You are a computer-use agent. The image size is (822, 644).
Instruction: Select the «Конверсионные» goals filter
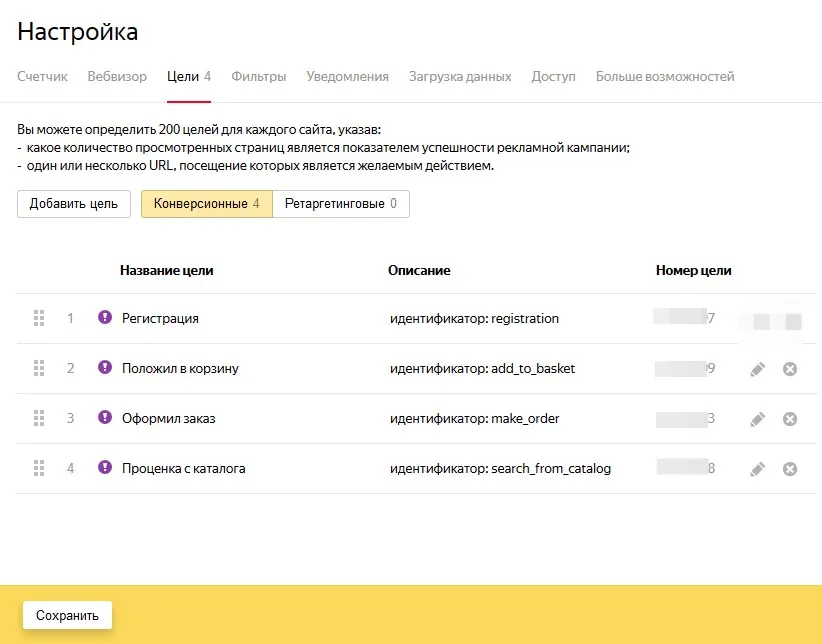(x=205, y=204)
